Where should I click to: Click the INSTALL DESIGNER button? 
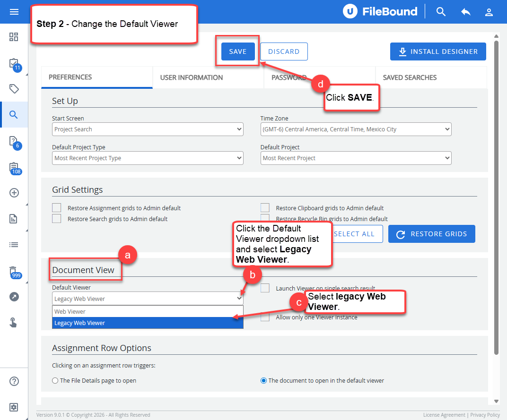(438, 51)
